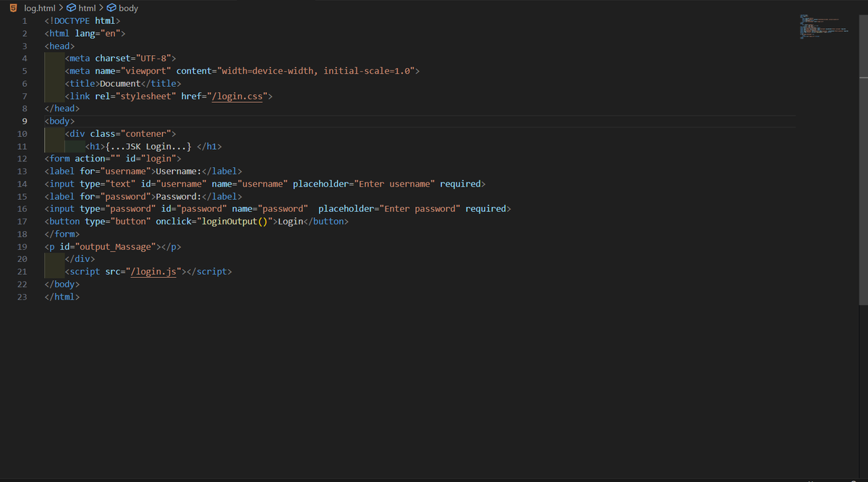Click the closing </form> tag

click(62, 234)
